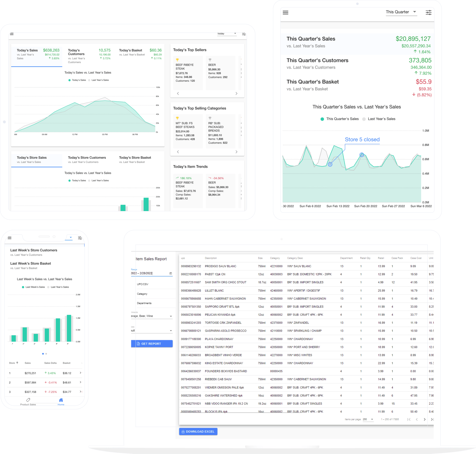This screenshot has height=454, width=476.
Task: Click gray trophy on Packaged Breads card
Action: tap(210, 118)
